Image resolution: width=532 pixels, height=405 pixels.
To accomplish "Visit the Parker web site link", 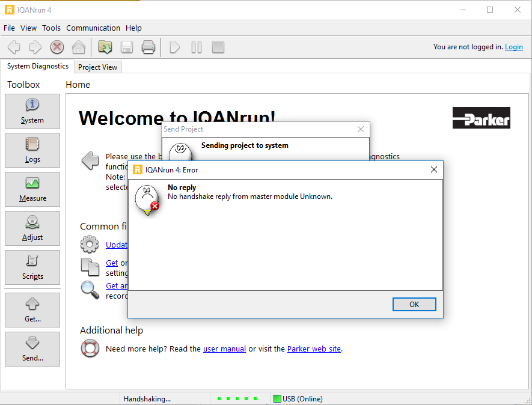I will tap(314, 349).
